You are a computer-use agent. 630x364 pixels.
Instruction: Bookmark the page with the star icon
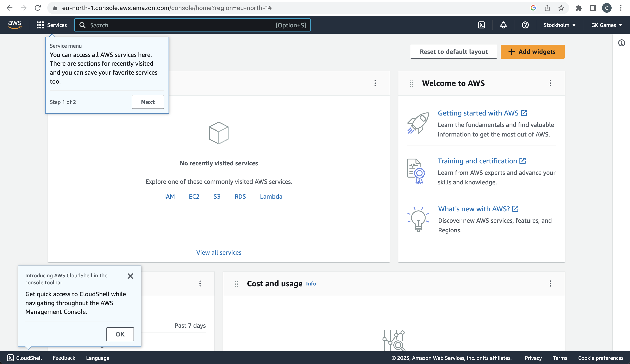[x=561, y=8]
